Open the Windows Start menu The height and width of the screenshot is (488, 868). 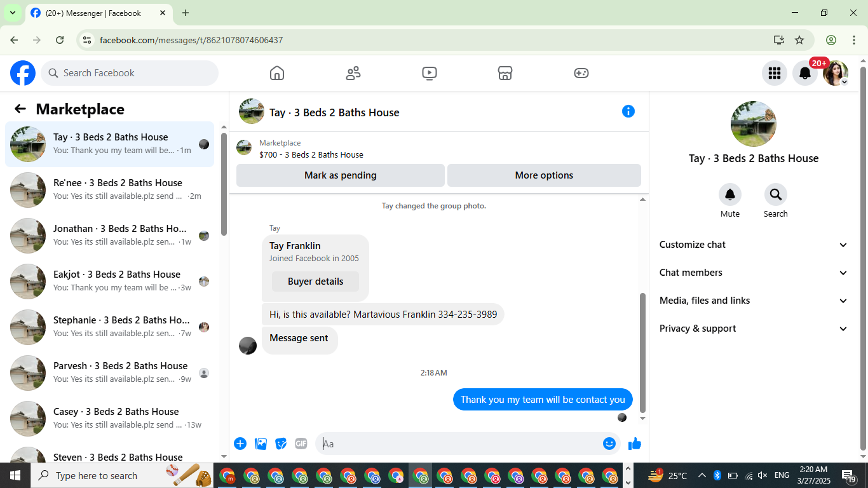(x=15, y=475)
